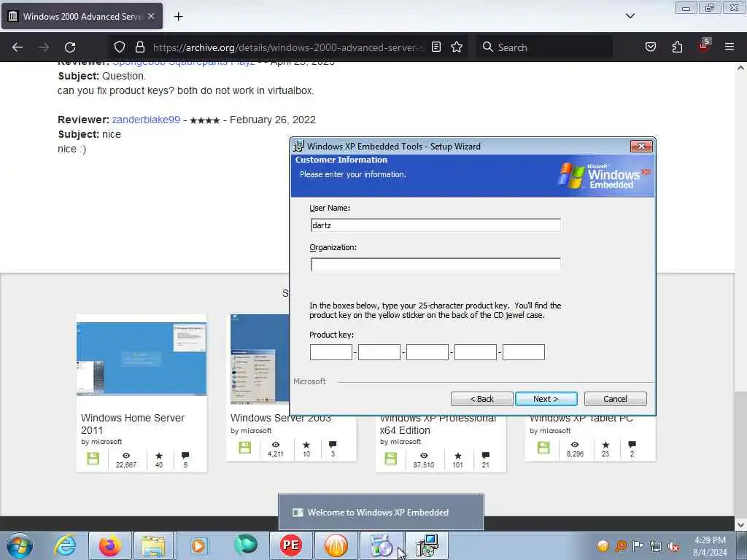Switch to the CD setup installer taskbar item
747x560 pixels.
pos(381,545)
